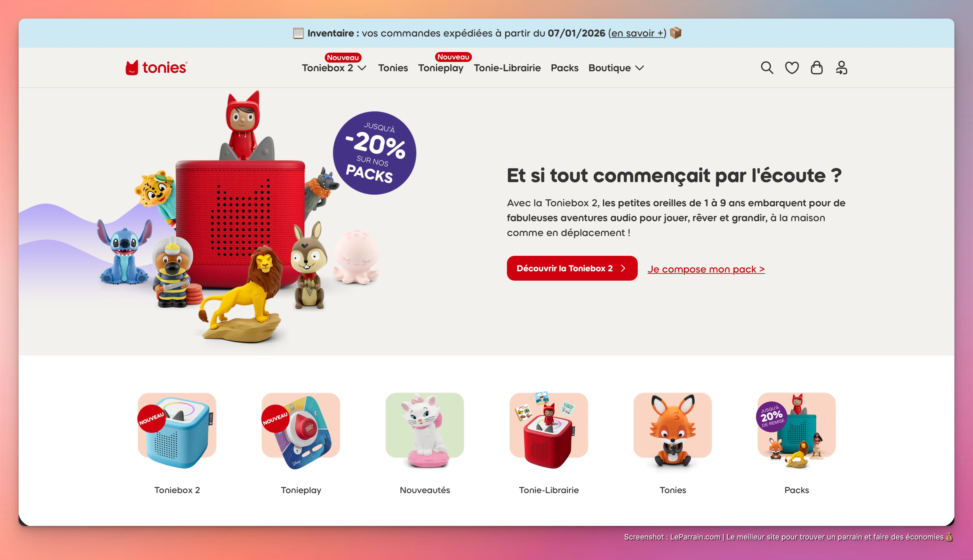Open the Tonieplay nav menu item
Viewport: 973px width, 560px height.
tap(441, 68)
